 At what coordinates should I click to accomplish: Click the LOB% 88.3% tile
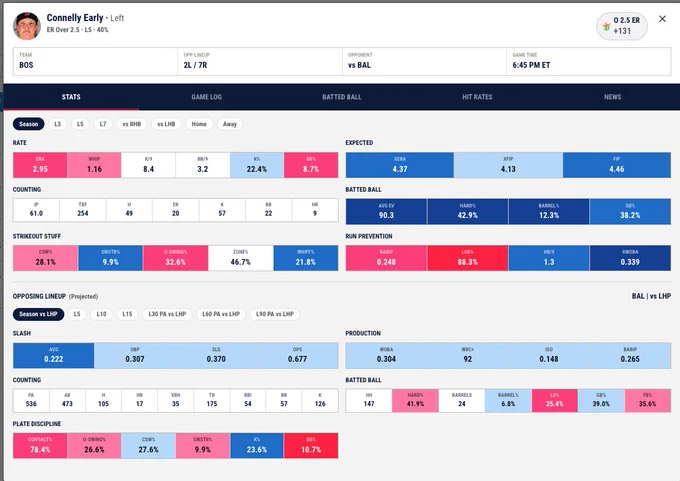[x=468, y=258]
